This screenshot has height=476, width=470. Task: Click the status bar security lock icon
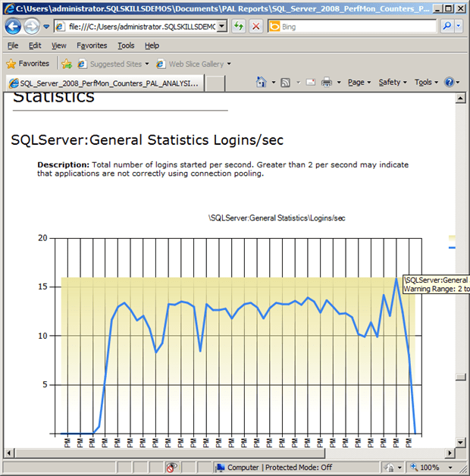click(389, 468)
